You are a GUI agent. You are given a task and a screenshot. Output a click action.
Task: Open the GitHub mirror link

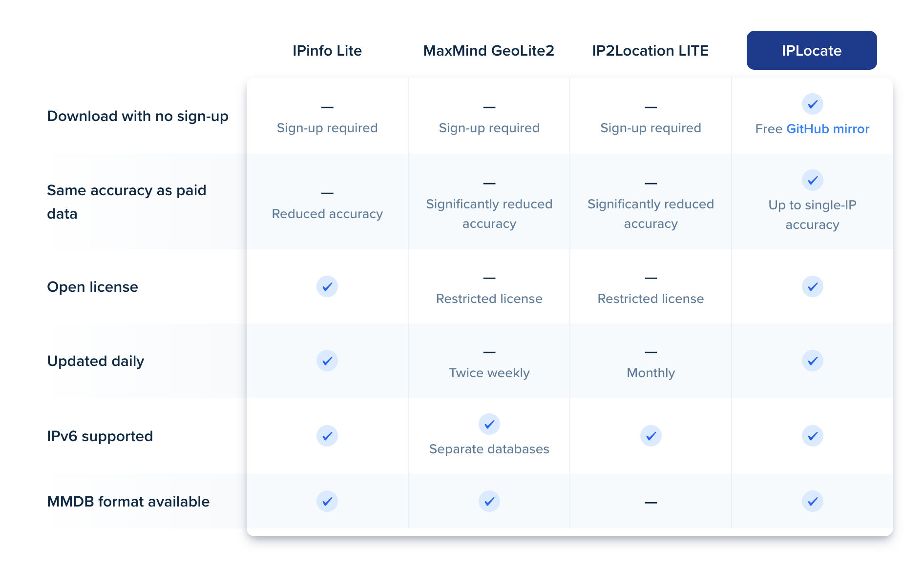point(828,129)
